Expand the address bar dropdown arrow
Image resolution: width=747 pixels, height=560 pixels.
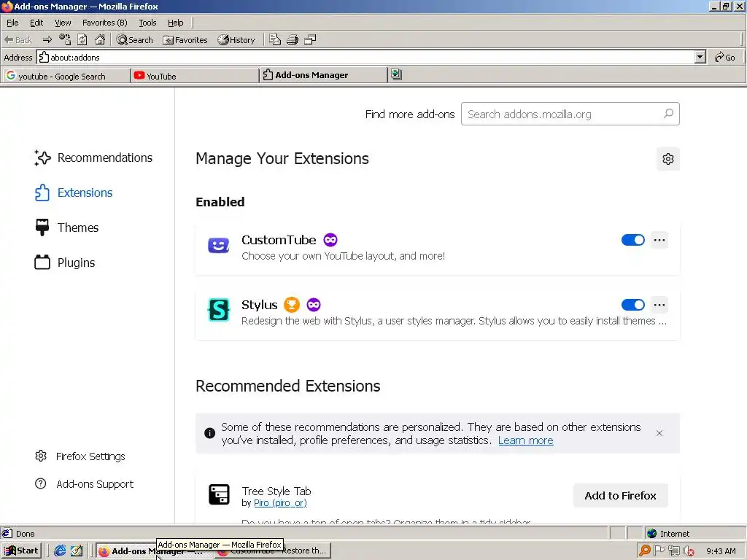[700, 57]
